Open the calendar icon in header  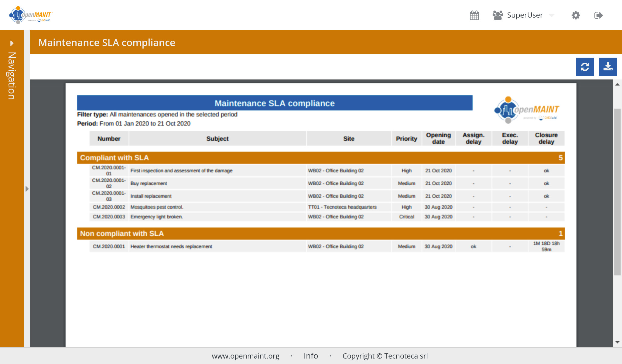click(x=474, y=15)
